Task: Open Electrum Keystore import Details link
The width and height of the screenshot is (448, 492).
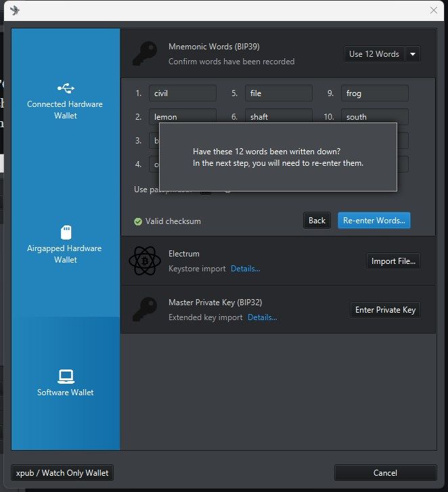Action: tap(246, 269)
